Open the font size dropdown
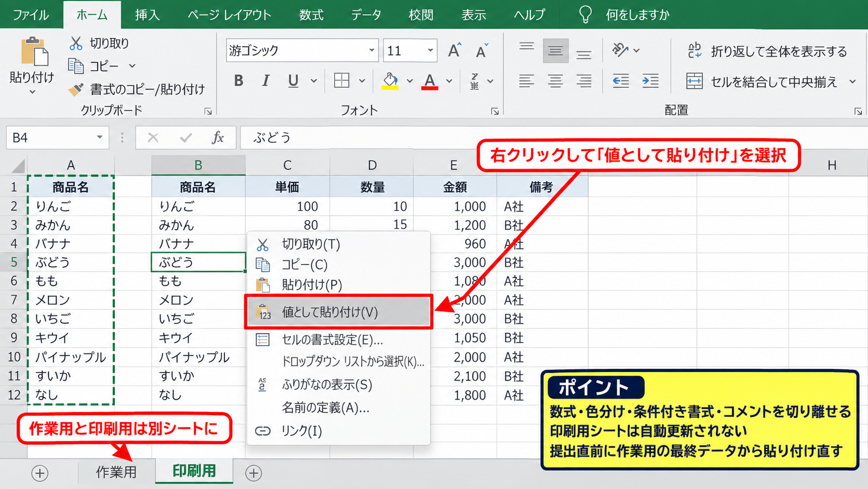This screenshot has width=868, height=489. [x=430, y=50]
